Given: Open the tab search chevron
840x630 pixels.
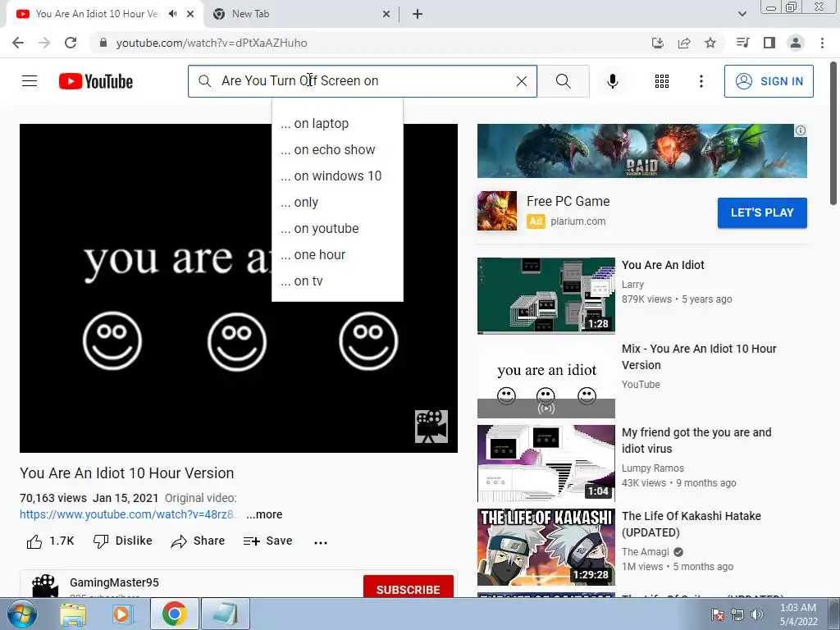Looking at the screenshot, I should click(x=742, y=14).
